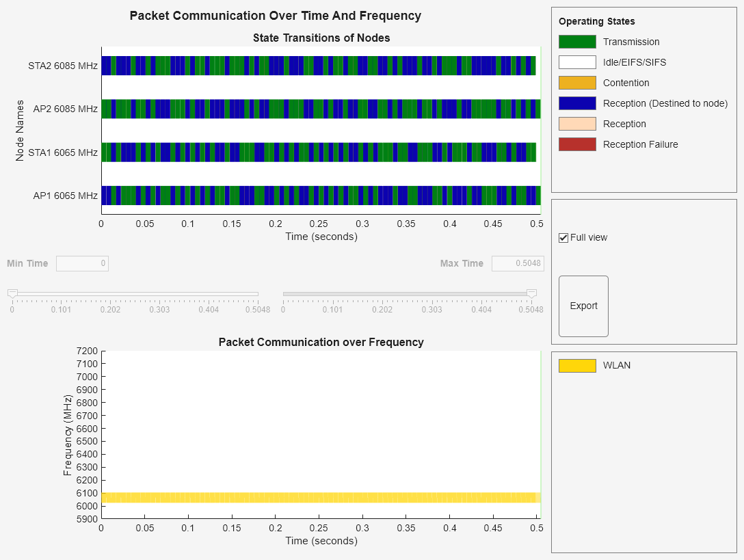The image size is (744, 560).
Task: Click the yellow WLAN legend swatch
Action: click(577, 366)
